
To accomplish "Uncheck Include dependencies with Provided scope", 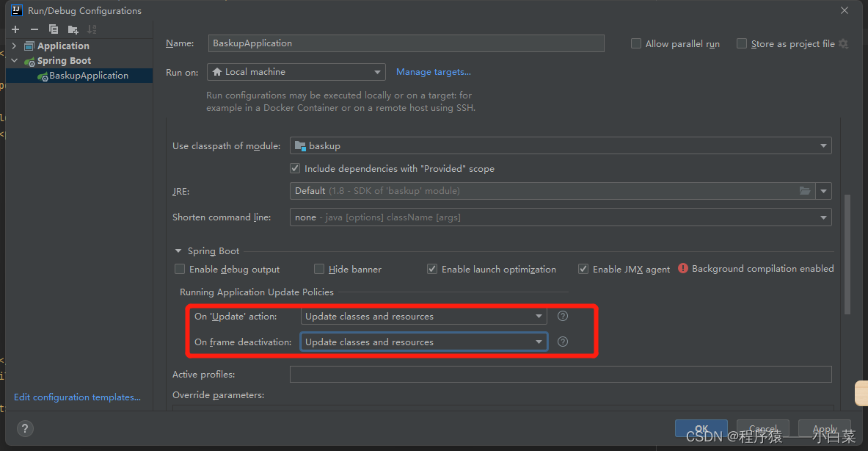I will click(295, 168).
